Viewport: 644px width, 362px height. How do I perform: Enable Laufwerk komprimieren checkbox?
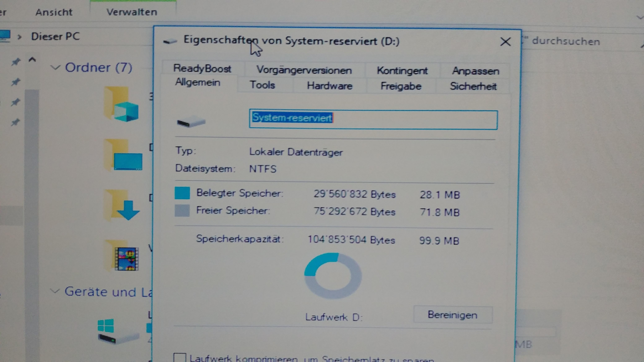point(180,358)
